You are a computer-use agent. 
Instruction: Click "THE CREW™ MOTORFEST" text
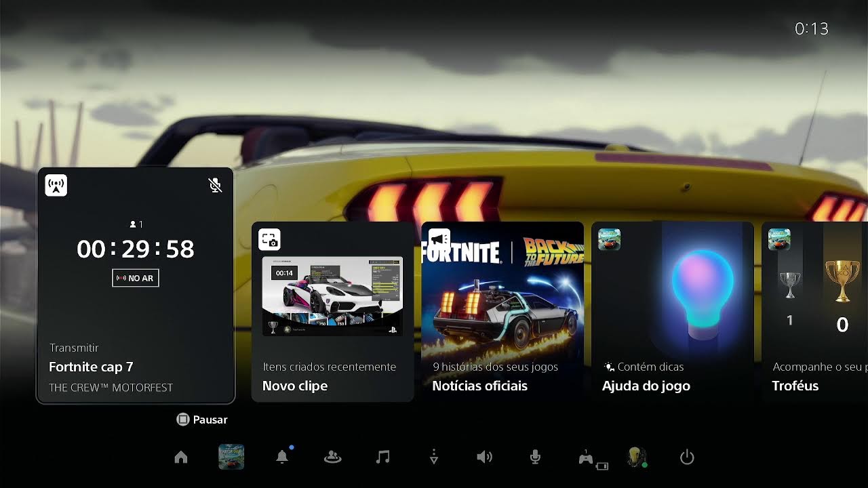111,388
